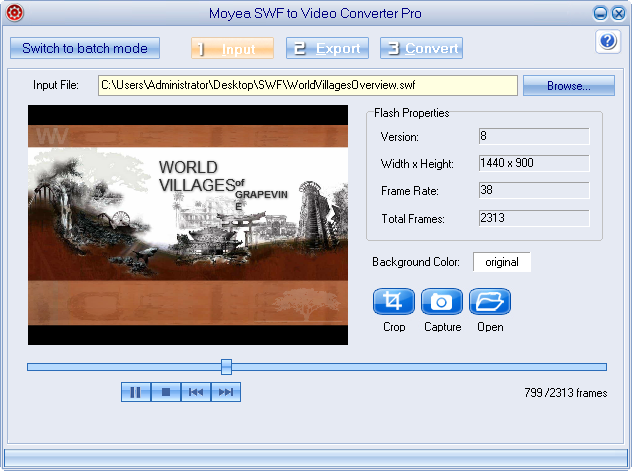Pause the SWF preview playback
The width and height of the screenshot is (632, 471).
136,392
